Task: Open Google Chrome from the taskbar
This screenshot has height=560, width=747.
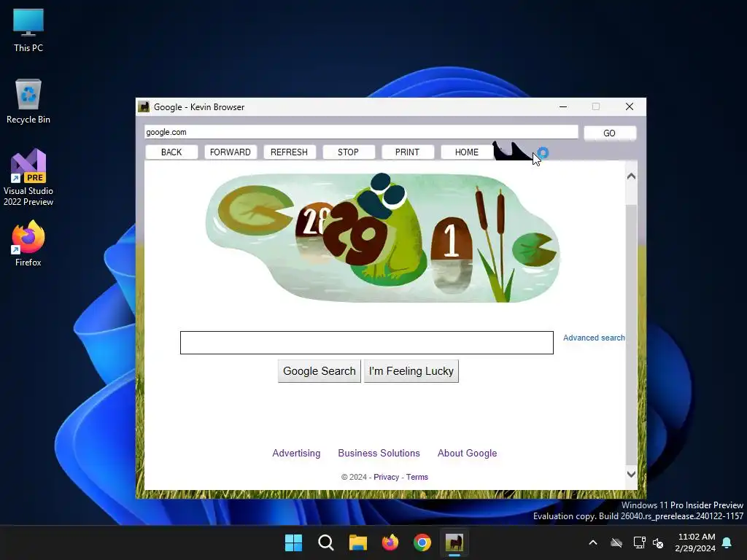Action: click(x=422, y=542)
